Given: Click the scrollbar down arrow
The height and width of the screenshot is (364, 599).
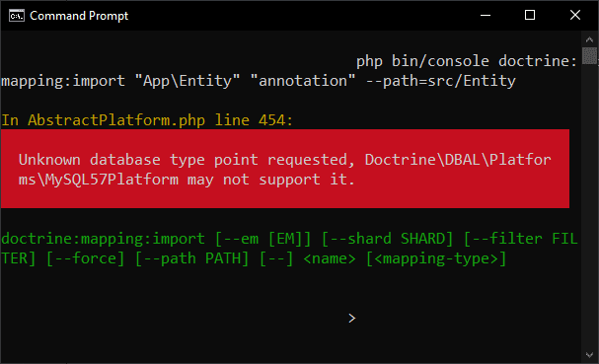Looking at the screenshot, I should (x=589, y=355).
